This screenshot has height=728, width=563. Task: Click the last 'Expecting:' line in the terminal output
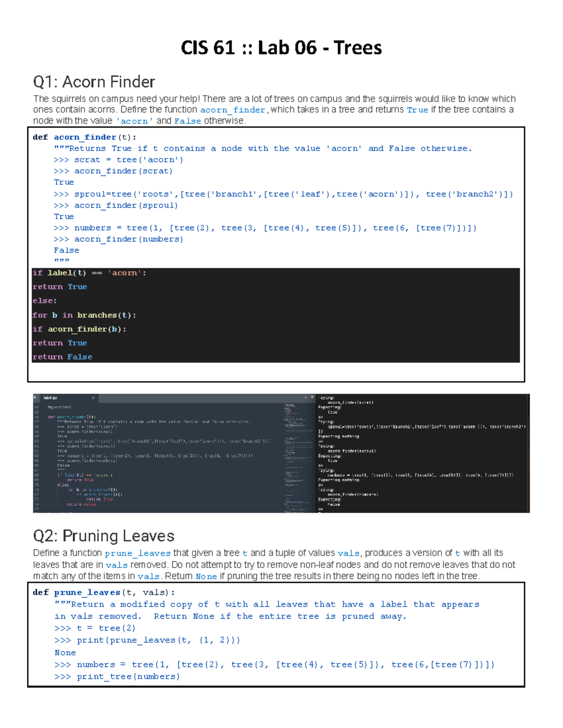coord(330,499)
